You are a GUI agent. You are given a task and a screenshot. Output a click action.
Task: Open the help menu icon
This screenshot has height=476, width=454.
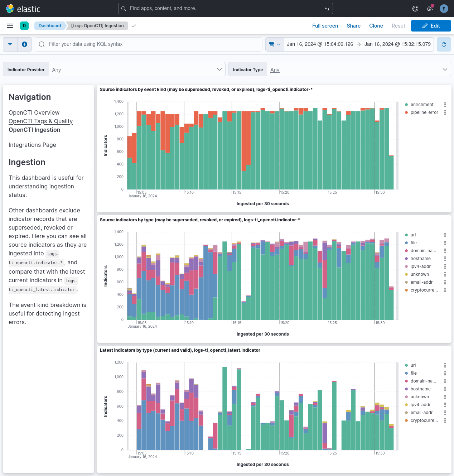coord(415,8)
